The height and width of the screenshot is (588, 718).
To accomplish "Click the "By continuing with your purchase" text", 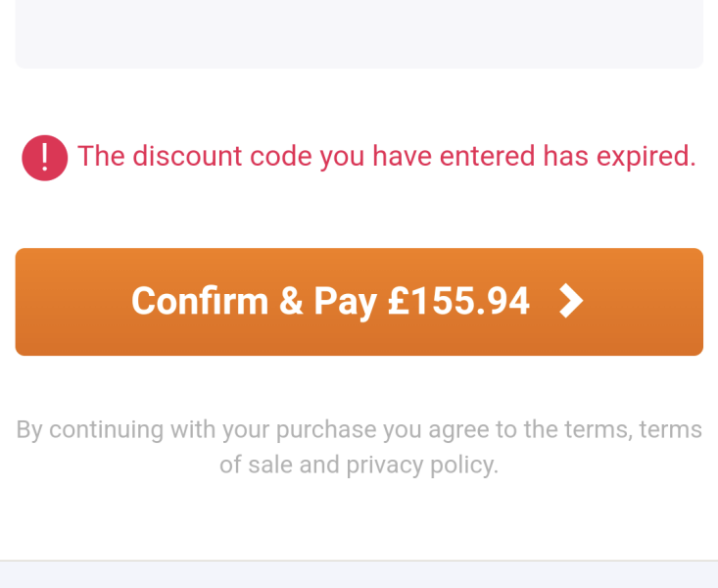I will tap(196, 430).
